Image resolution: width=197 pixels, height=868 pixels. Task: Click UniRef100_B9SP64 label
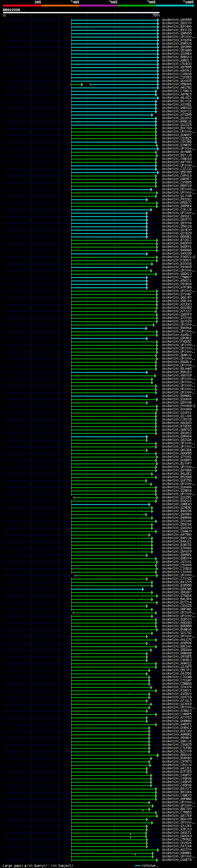(x=177, y=328)
